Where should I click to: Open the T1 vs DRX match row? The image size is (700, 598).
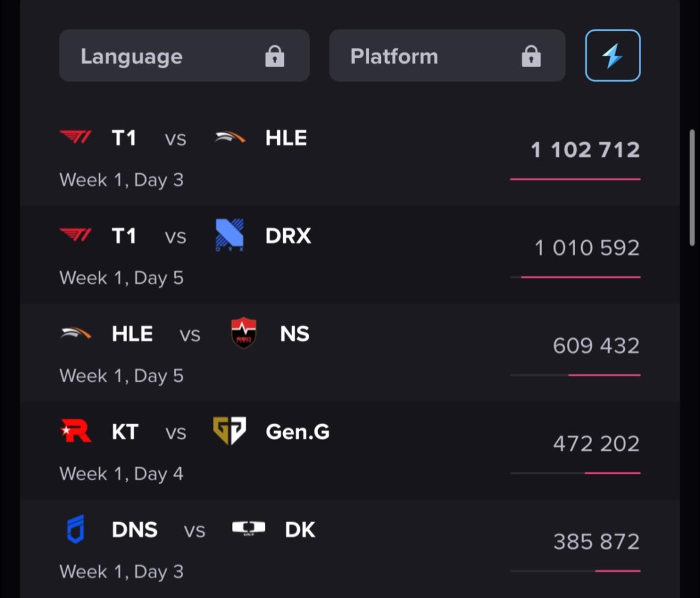[350, 255]
